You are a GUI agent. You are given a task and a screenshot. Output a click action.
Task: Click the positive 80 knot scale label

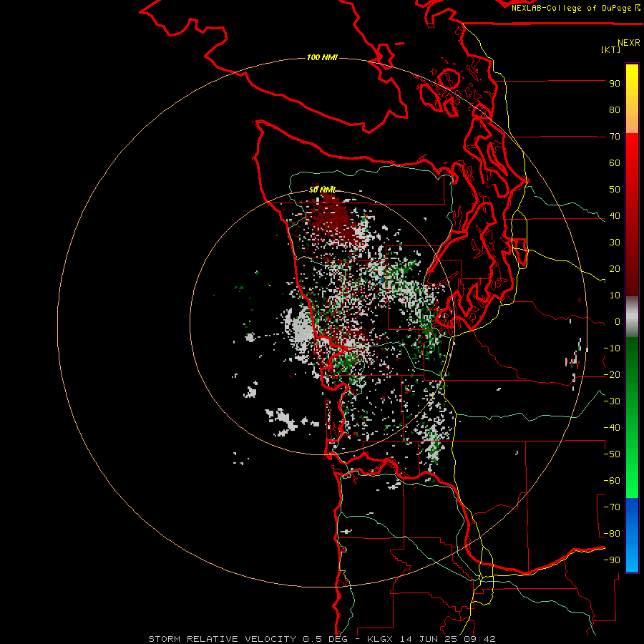[615, 110]
